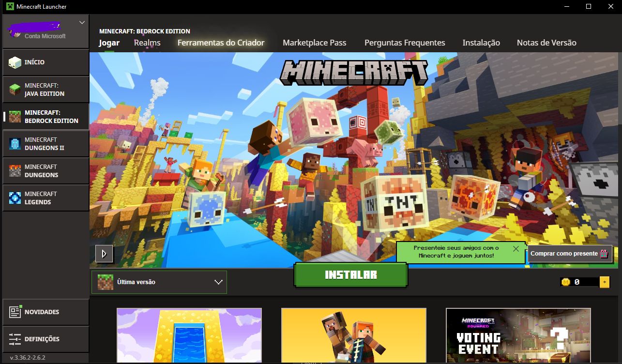622x364 pixels.
Task: Go to the Ferramentas do Criador tab
Action: (221, 43)
